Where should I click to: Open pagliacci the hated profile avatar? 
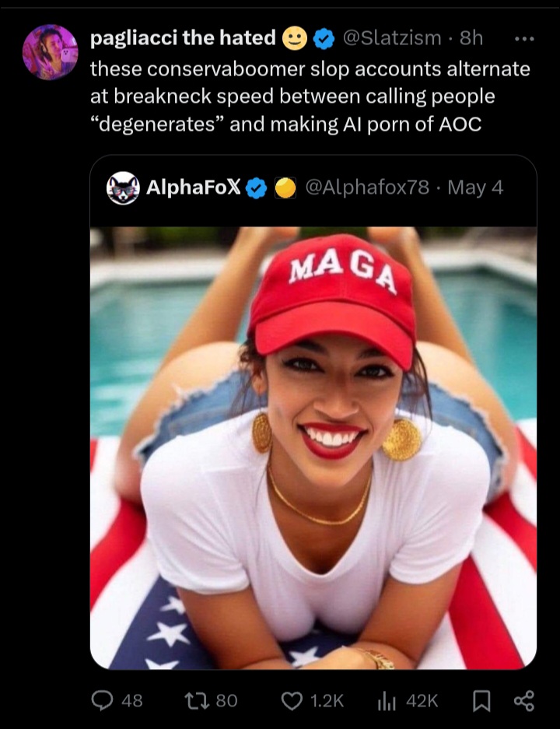[51, 52]
